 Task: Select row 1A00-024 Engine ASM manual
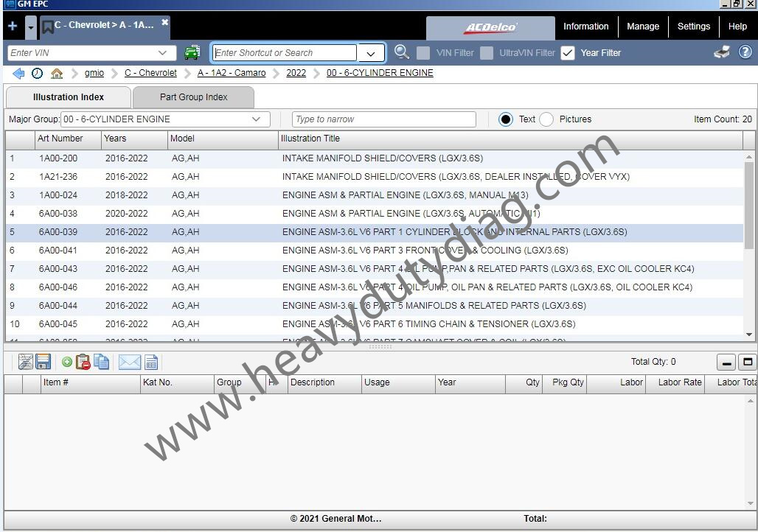pos(375,195)
